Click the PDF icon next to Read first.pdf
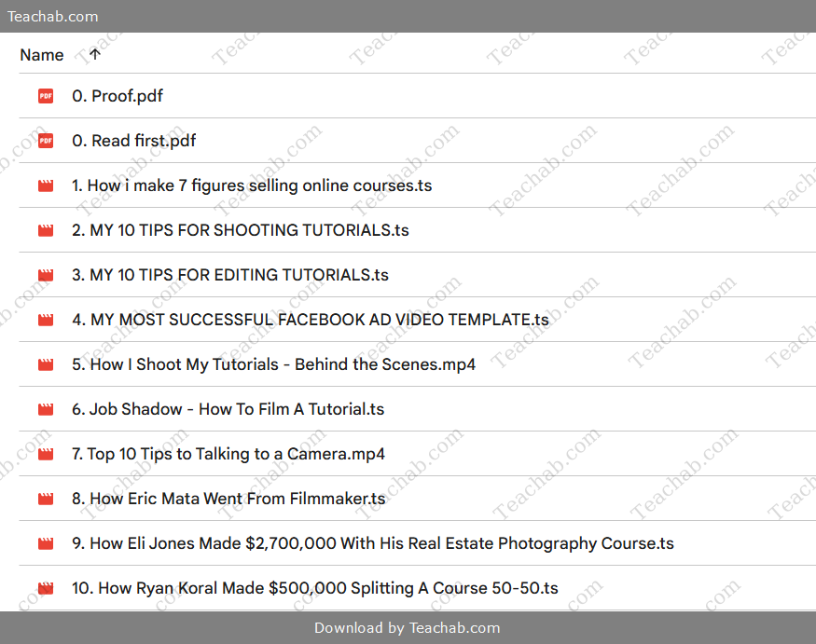The width and height of the screenshot is (816, 644). tap(46, 141)
